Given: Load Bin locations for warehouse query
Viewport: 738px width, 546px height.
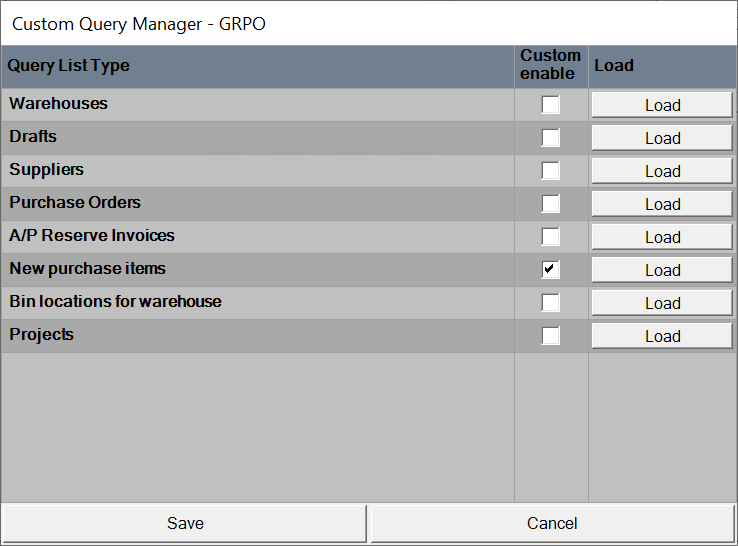Looking at the screenshot, I should [x=662, y=303].
